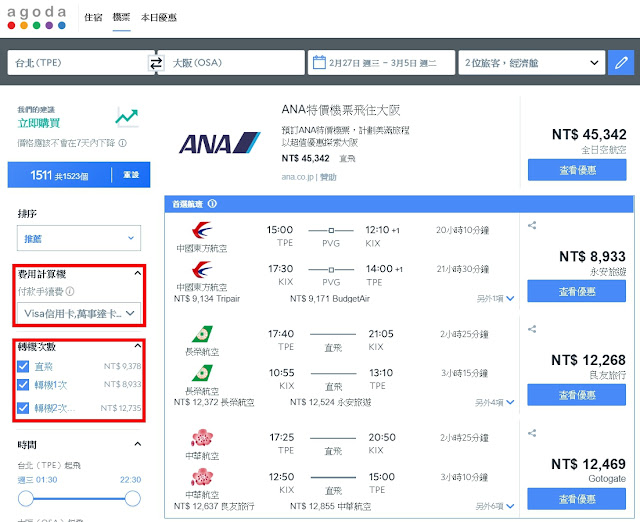Click PVG stopover marker on 15:00 flight
Image resolution: width=640 pixels, height=522 pixels.
(331, 231)
